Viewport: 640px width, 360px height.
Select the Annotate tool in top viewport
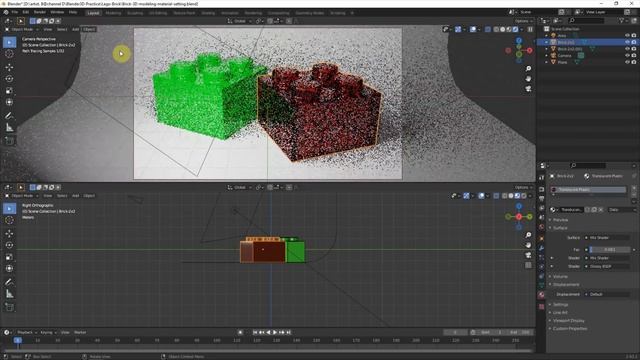pos(9,116)
